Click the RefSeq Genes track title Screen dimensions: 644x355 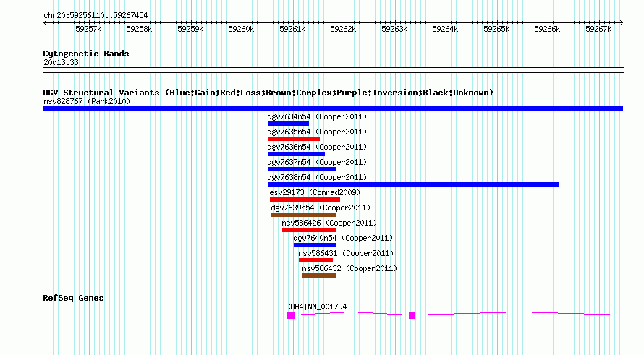tap(73, 298)
